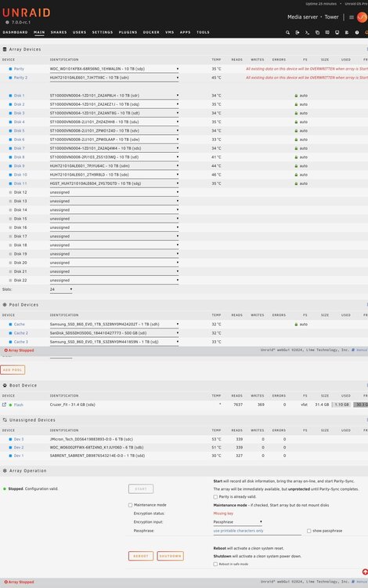Viewport: 368px width, 588px height.
Task: Open the Flash device link
Action: pyautogui.click(x=18, y=405)
